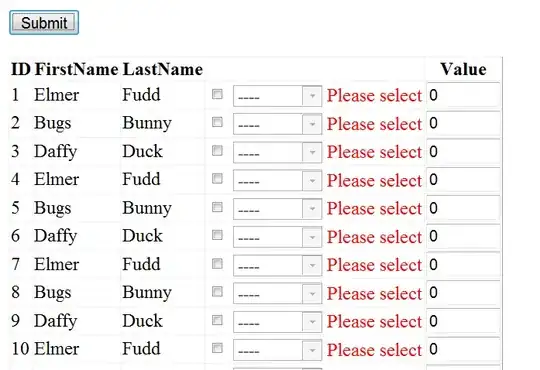Toggle the checkbox for ID 8
The height and width of the screenshot is (370, 540).
(217, 292)
